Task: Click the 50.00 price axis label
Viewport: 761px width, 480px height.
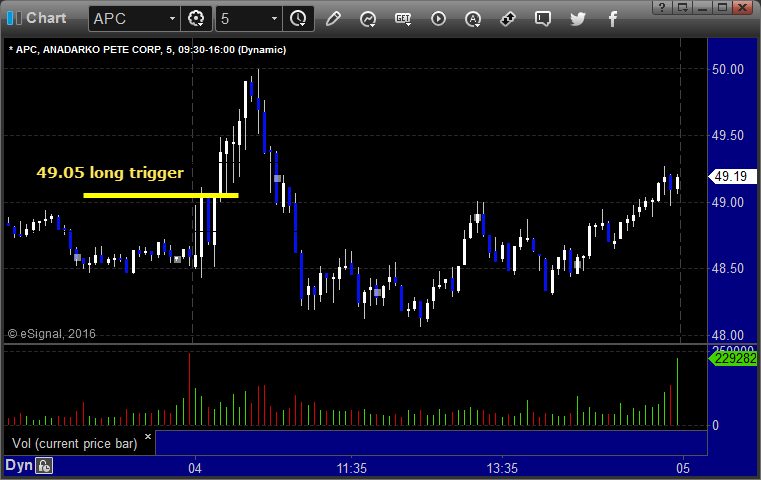Action: point(728,69)
